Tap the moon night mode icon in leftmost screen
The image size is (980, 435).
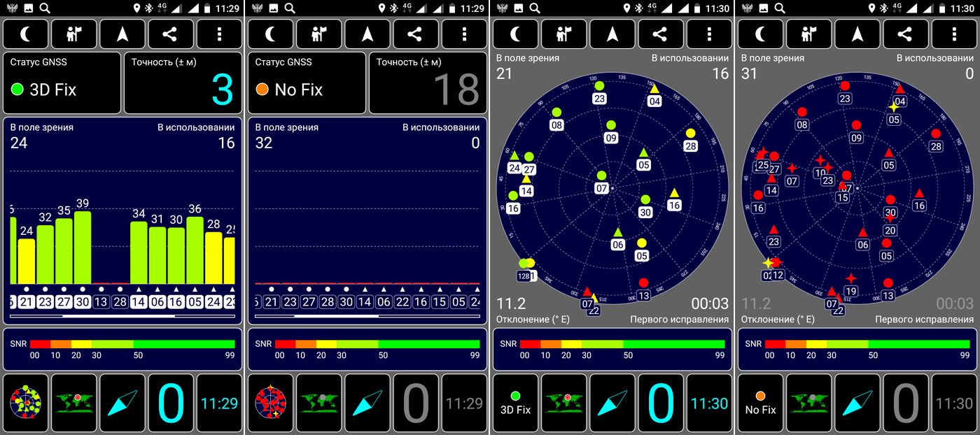[x=26, y=34]
